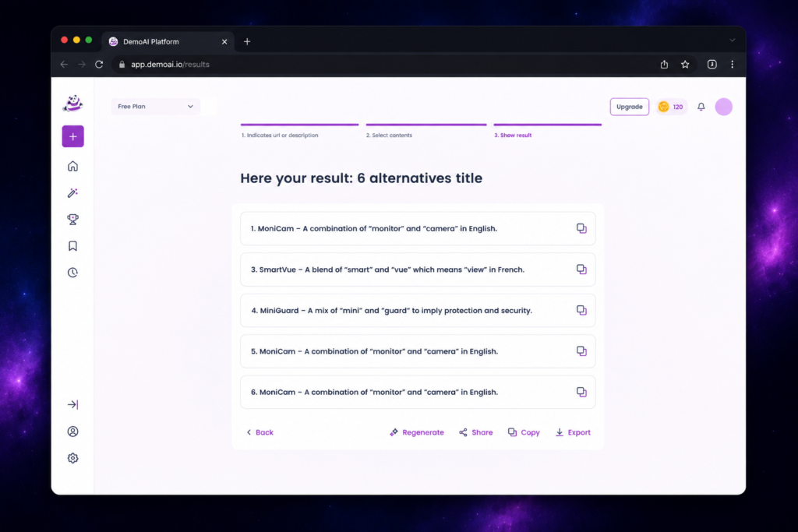Open the bookmark icon in sidebar
Viewport: 798px width, 532px height.
pos(72,246)
